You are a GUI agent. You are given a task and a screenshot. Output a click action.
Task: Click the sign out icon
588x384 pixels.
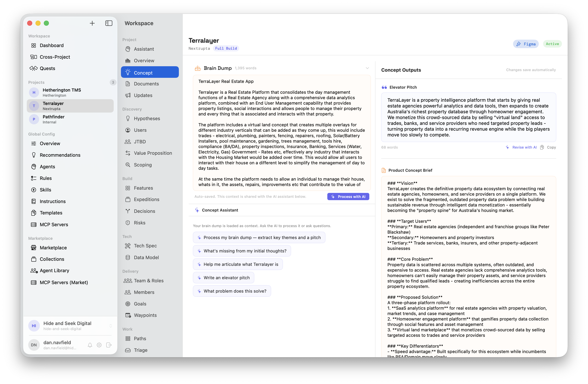click(x=109, y=345)
